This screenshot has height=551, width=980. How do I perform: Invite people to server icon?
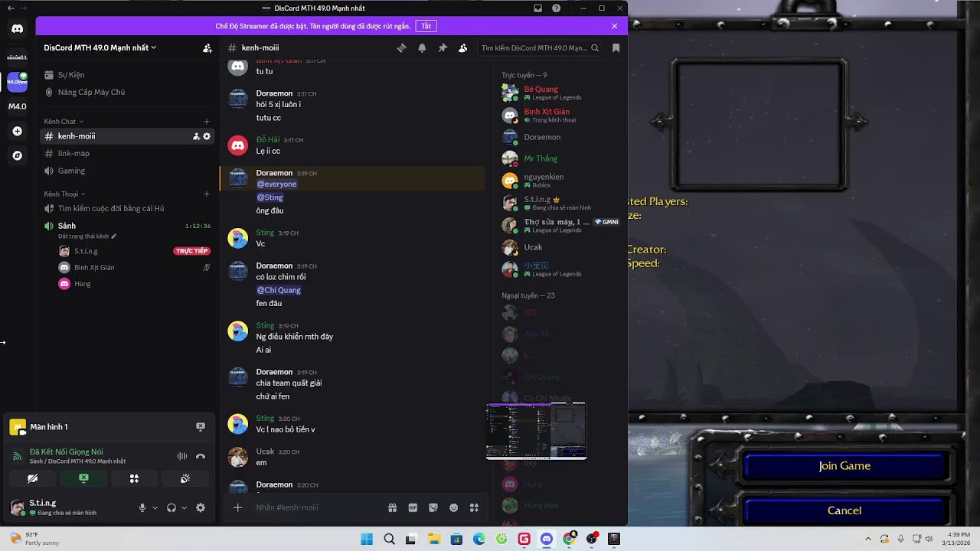pyautogui.click(x=207, y=47)
